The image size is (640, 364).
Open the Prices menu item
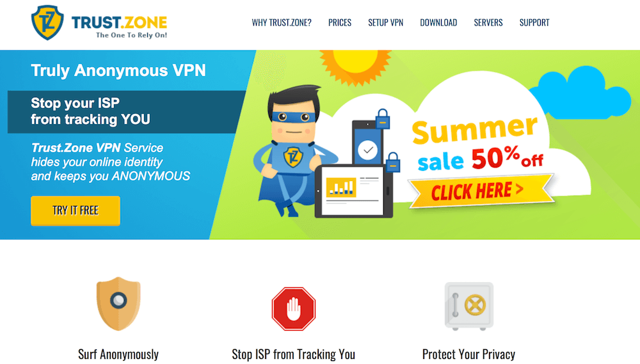pyautogui.click(x=340, y=22)
